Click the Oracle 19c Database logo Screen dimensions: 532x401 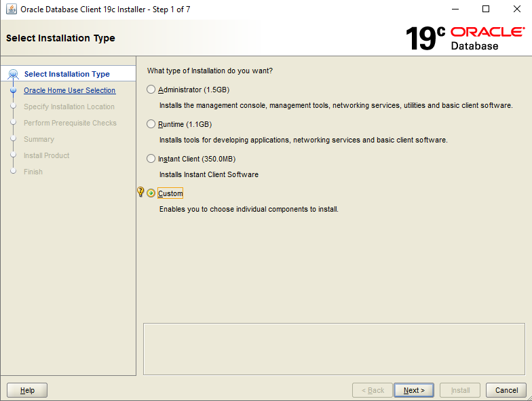click(x=465, y=38)
